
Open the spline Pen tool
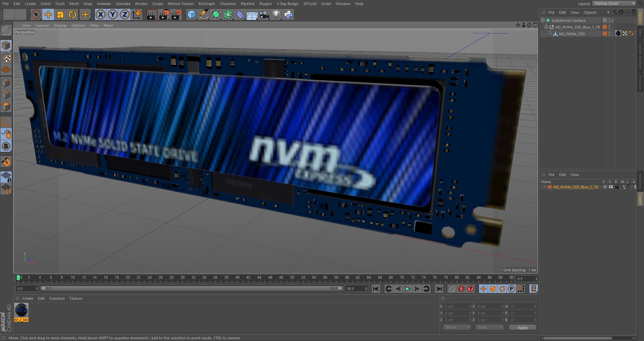(x=204, y=14)
